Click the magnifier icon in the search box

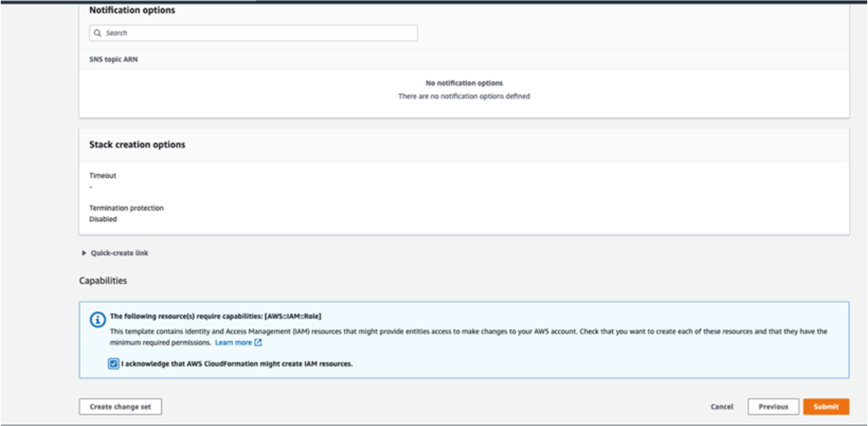tap(98, 33)
